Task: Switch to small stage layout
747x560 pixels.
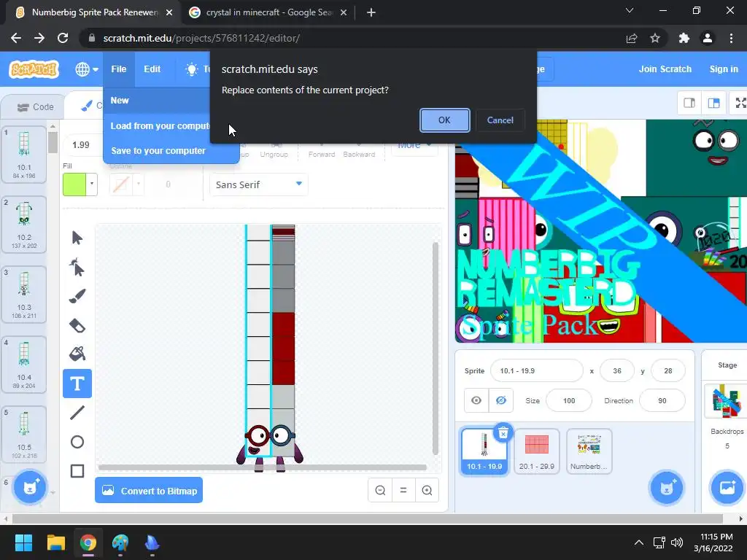Action: click(689, 103)
